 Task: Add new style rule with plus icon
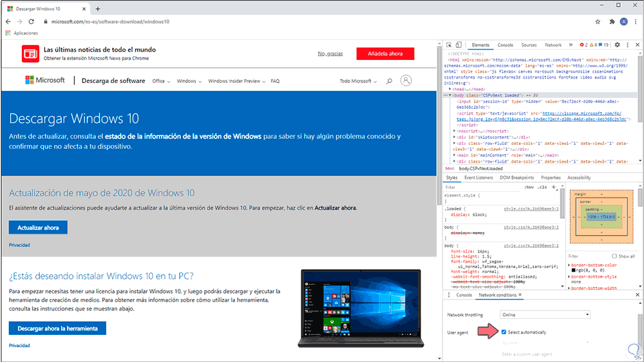click(554, 187)
